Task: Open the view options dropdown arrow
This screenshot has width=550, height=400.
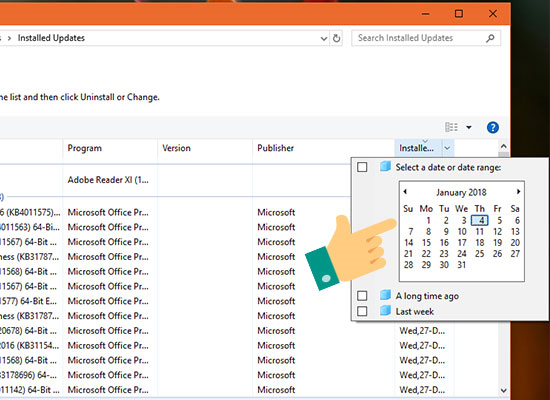Action: coord(469,127)
